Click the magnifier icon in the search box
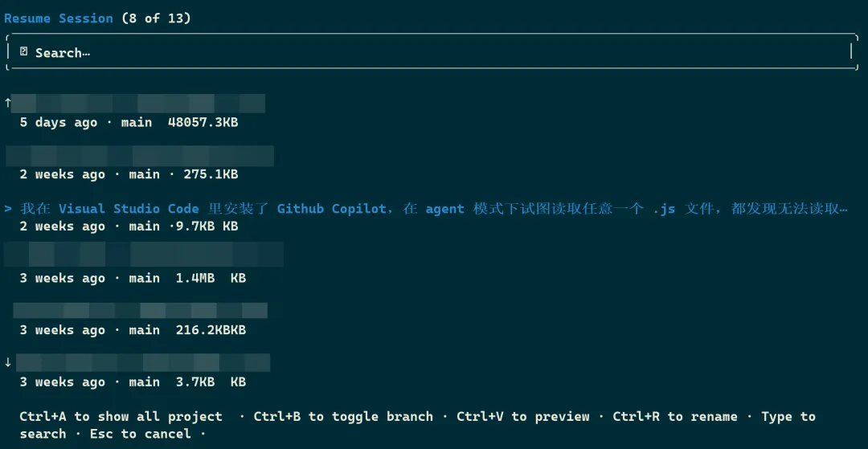This screenshot has height=449, width=868. point(24,52)
